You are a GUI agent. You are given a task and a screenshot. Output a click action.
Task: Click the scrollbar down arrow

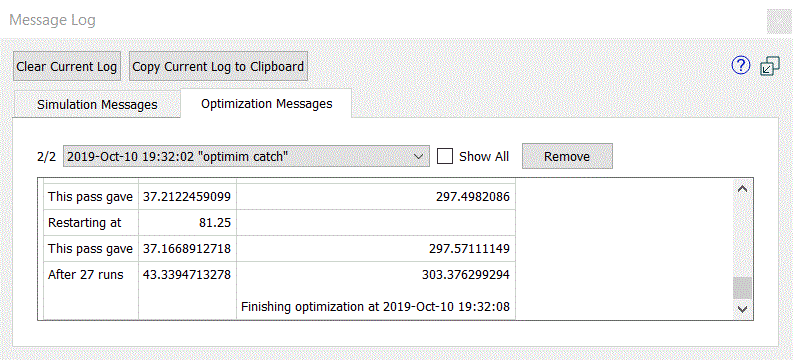pyautogui.click(x=742, y=309)
